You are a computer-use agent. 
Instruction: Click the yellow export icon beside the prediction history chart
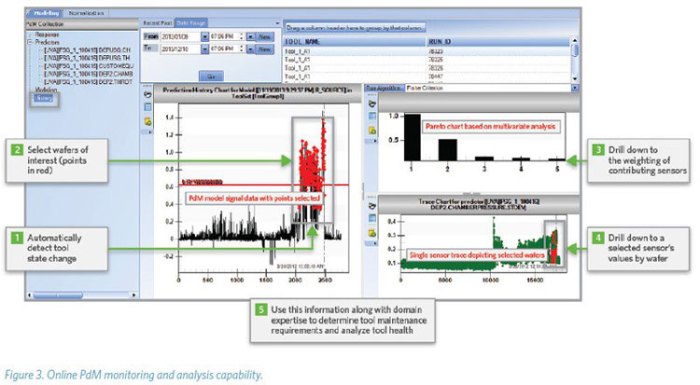tap(148, 121)
